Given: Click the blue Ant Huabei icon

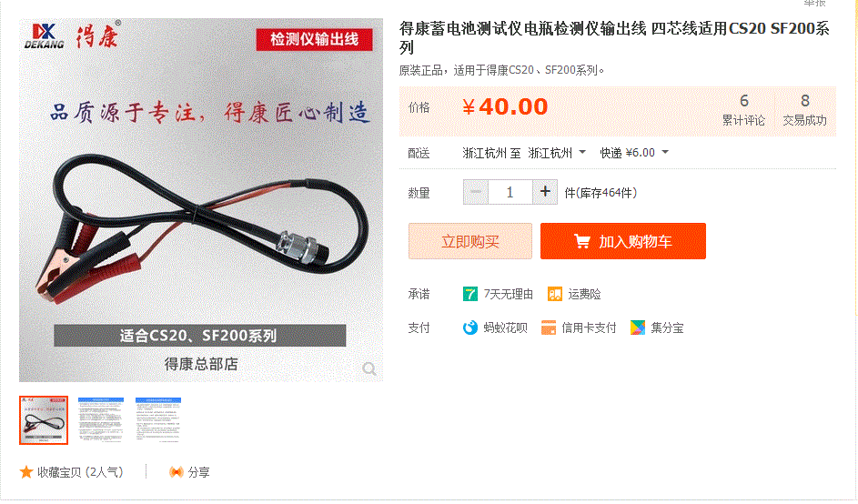Looking at the screenshot, I should pos(470,328).
